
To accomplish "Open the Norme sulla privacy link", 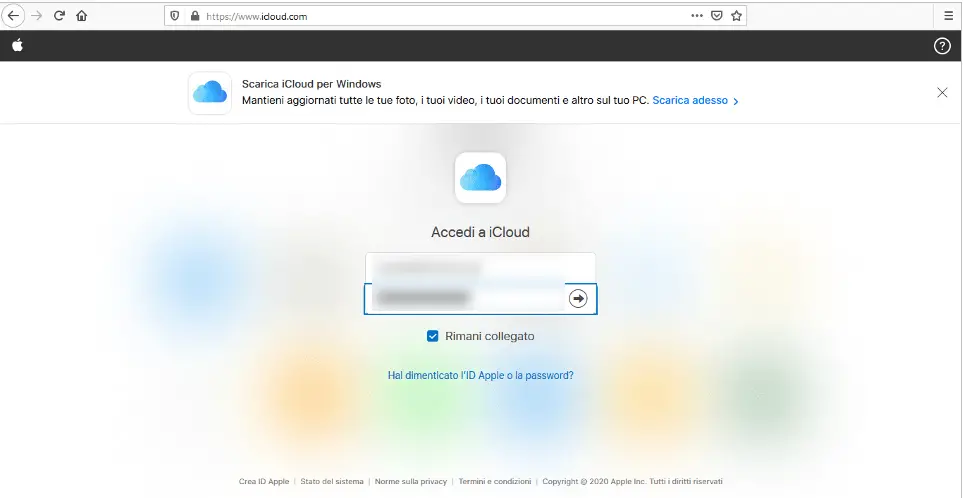I will click(411, 481).
